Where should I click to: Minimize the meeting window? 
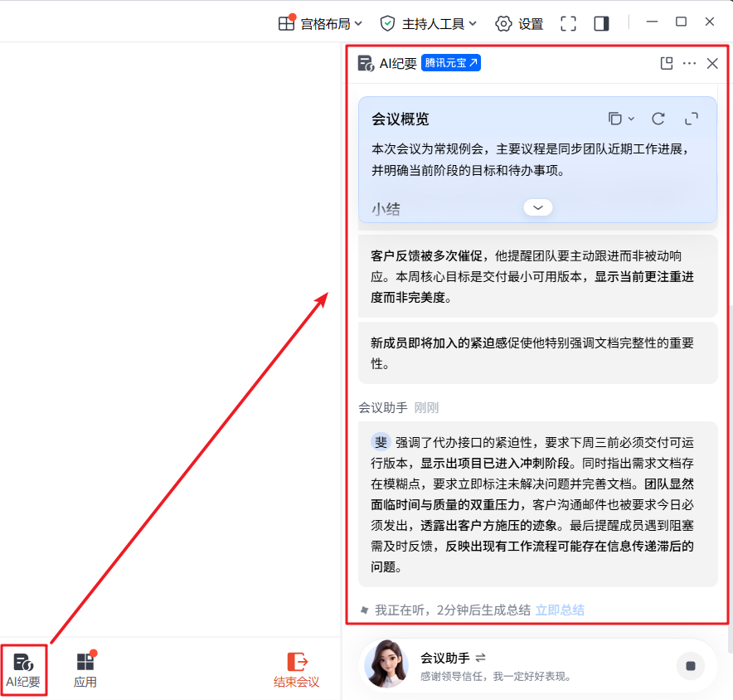[x=652, y=22]
